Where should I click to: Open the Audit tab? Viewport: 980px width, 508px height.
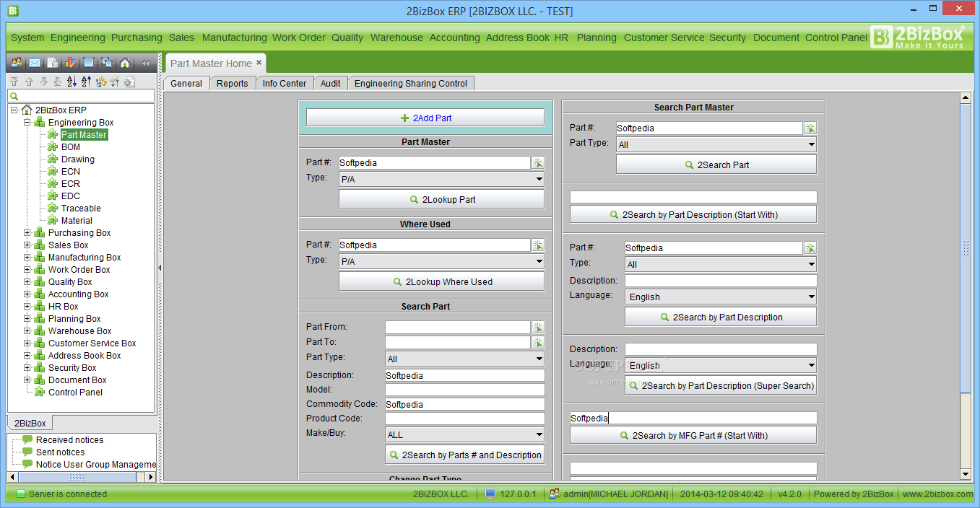[x=331, y=84]
